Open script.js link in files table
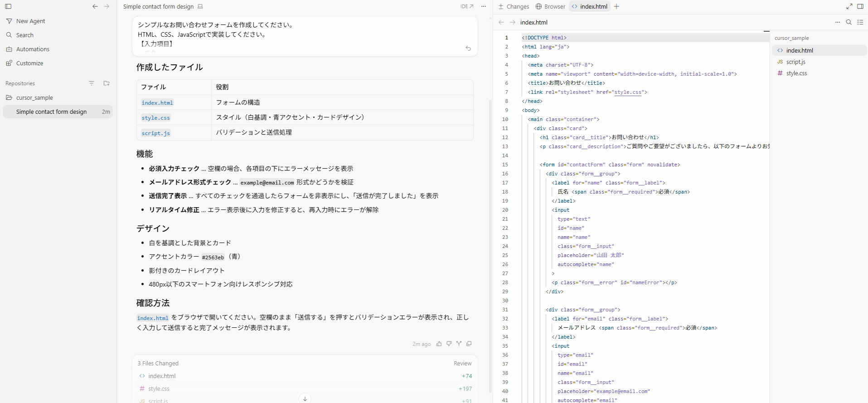Screen dimensions: 868x403 click(x=156, y=133)
